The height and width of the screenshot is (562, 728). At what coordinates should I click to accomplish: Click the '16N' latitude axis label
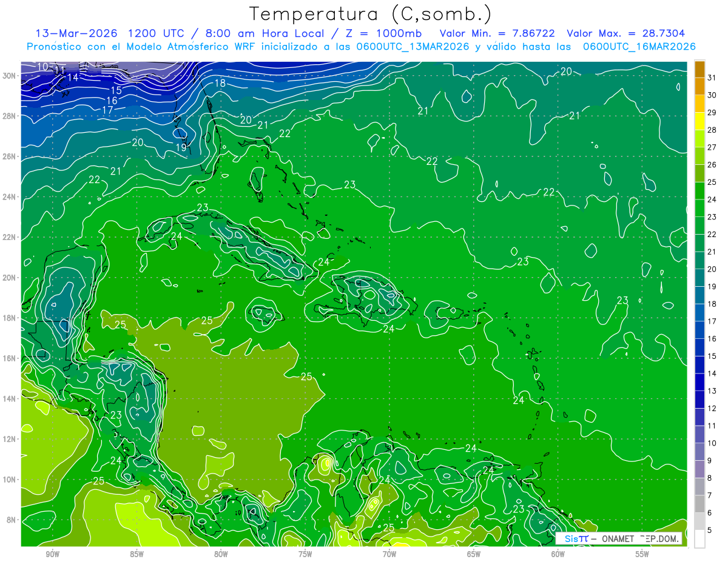[x=10, y=358]
